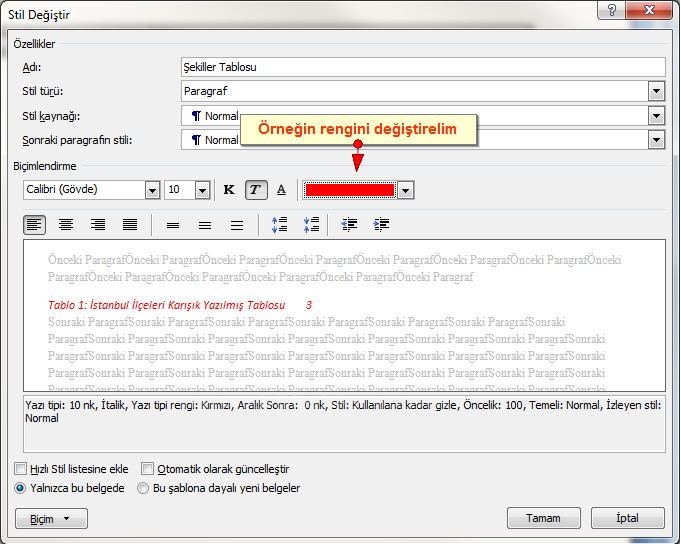Justify paragraph text
The width and height of the screenshot is (681, 544).
point(130,225)
